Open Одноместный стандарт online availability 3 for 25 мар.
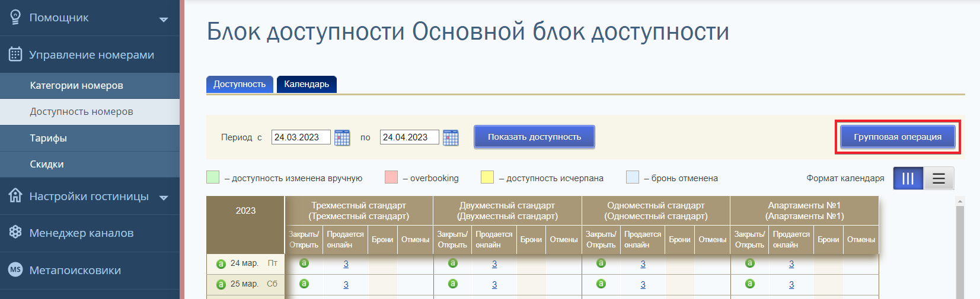Screen dimensions: 980x299 click(x=643, y=285)
